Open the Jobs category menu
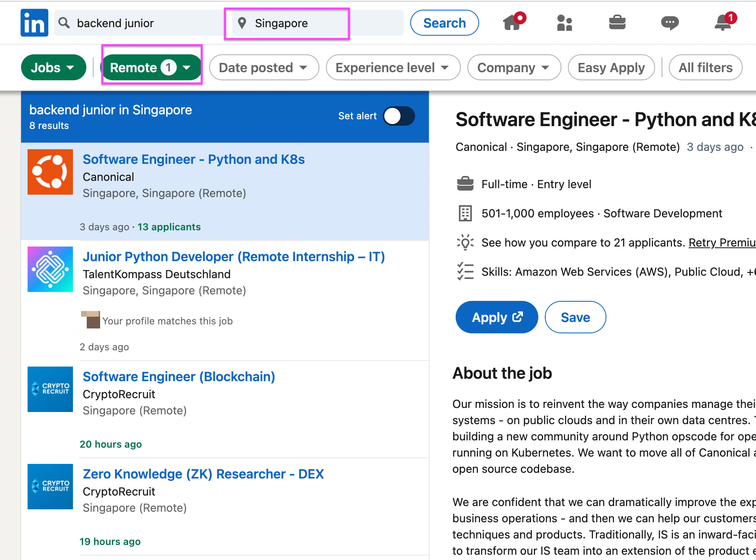Viewport: 756px width, 560px height. [53, 67]
